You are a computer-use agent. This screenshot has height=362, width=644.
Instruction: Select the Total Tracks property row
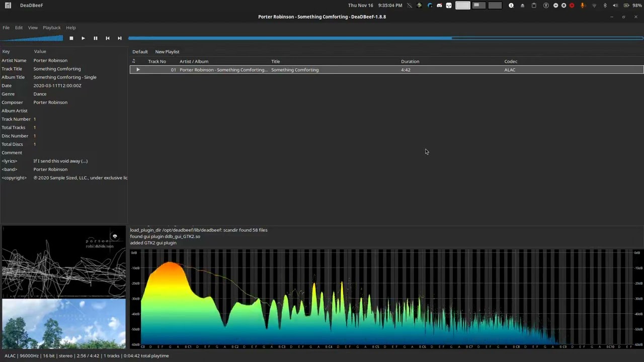pyautogui.click(x=64, y=128)
